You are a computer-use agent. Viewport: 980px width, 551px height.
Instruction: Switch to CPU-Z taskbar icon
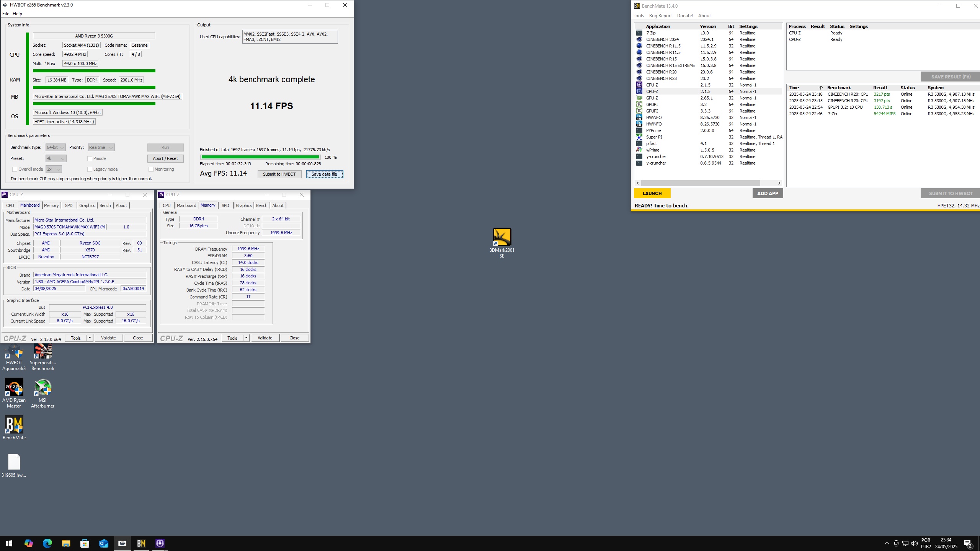160,543
